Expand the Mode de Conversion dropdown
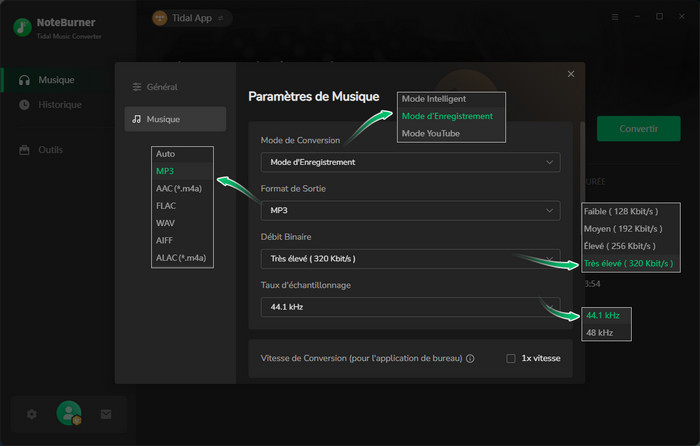This screenshot has width=700, height=446. 410,162
